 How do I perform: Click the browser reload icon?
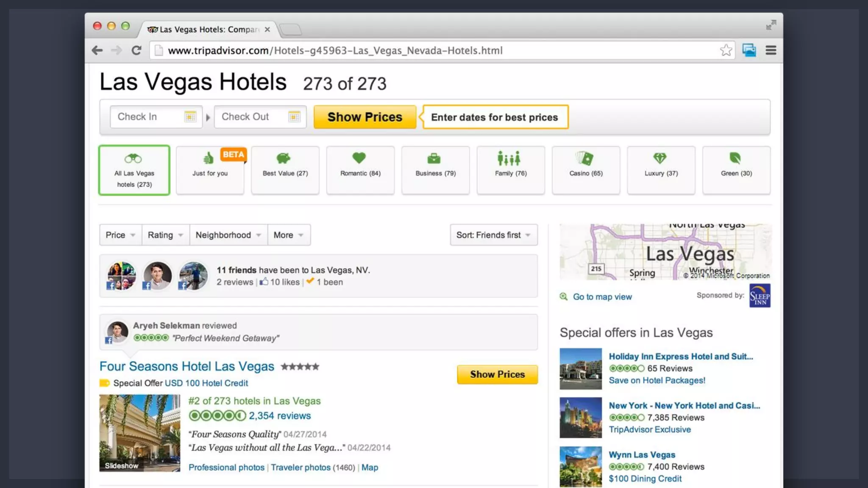(136, 50)
